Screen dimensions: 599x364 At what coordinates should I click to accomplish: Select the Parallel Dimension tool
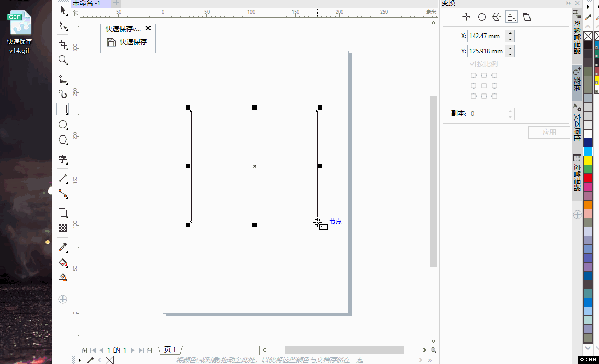tap(63, 179)
